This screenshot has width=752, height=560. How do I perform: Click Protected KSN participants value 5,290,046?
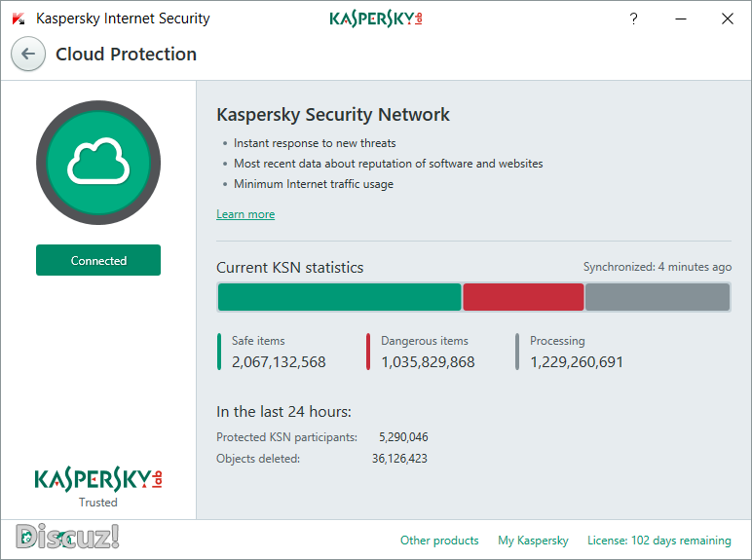pos(403,437)
